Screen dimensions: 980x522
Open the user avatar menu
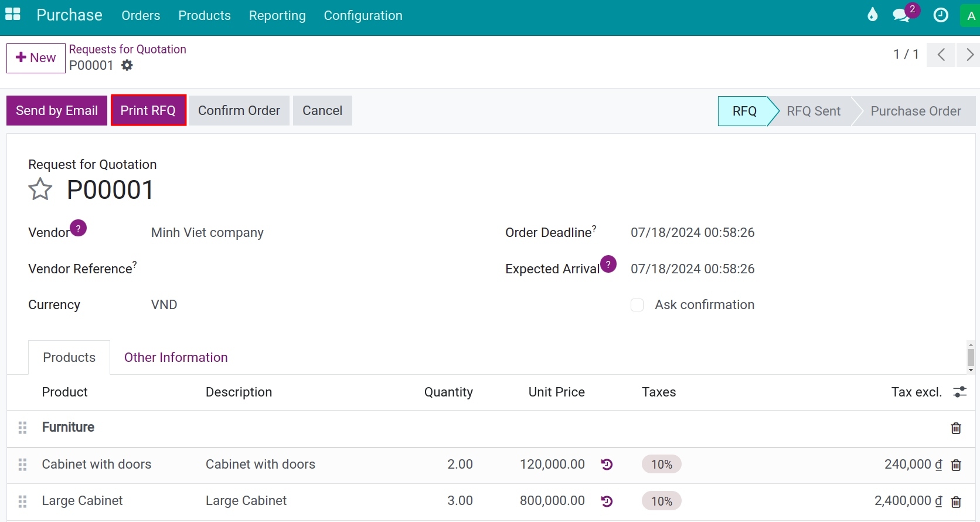pos(971,16)
